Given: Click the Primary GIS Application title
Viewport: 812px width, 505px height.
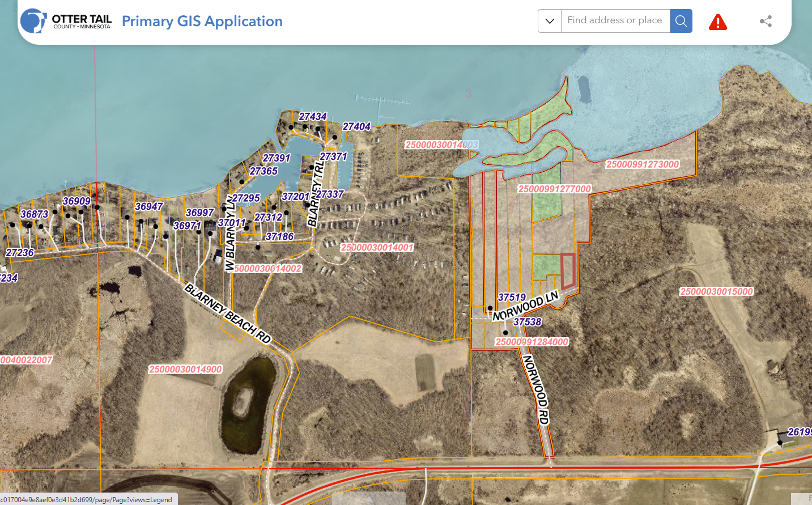Looking at the screenshot, I should tap(202, 21).
